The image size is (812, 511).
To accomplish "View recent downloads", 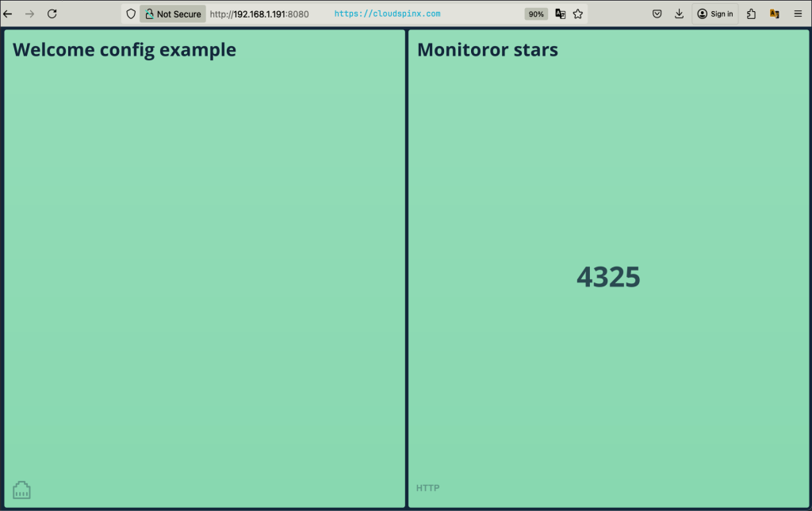I will 679,13.
